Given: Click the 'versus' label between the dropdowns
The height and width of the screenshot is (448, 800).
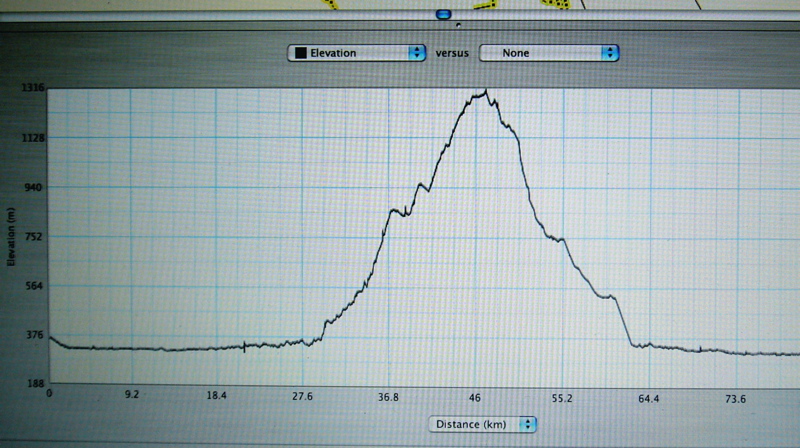Looking at the screenshot, I should [453, 53].
